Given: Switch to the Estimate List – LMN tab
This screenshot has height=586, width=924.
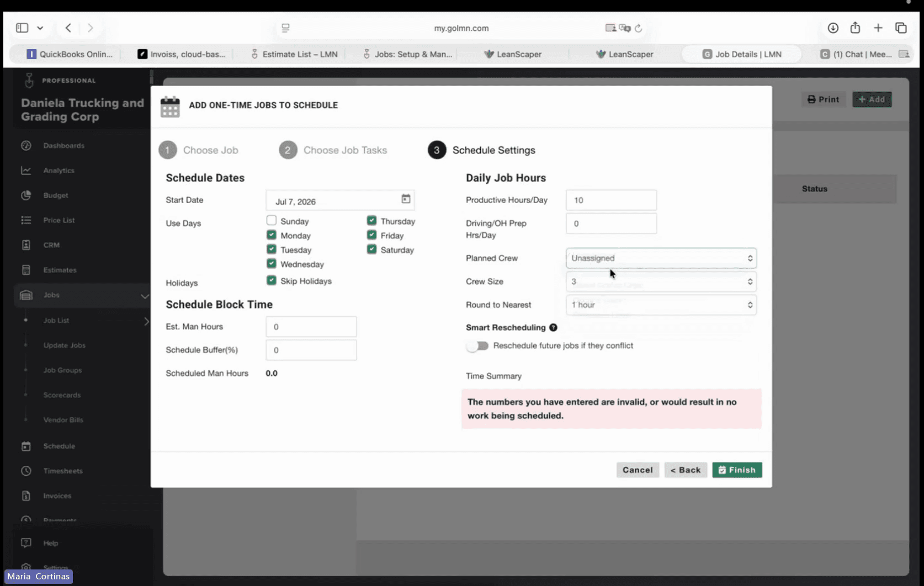Looking at the screenshot, I should point(294,54).
